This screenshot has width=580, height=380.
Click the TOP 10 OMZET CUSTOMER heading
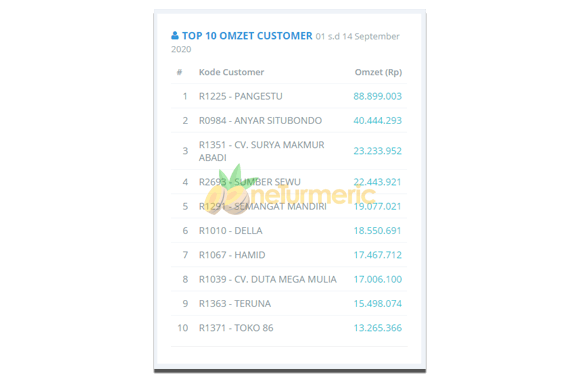click(x=247, y=36)
